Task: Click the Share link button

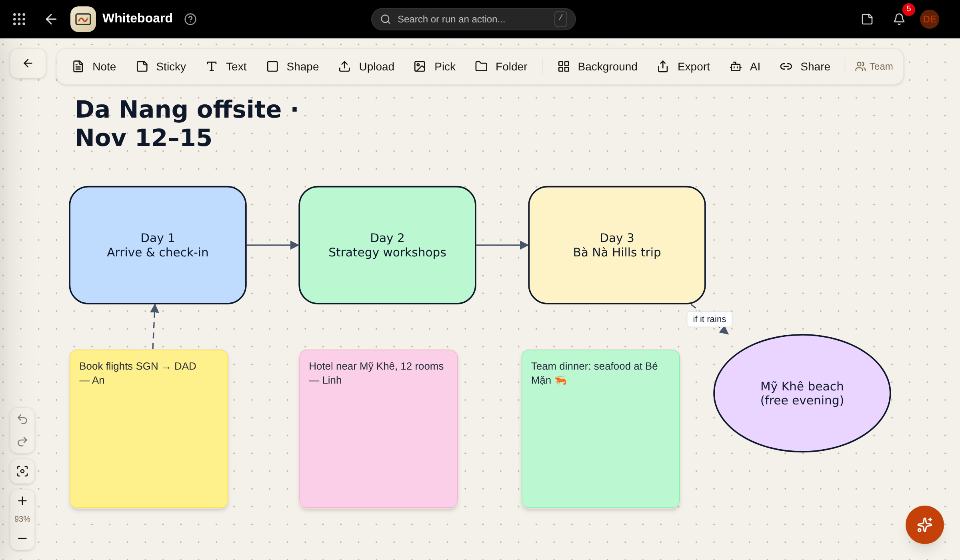Action: point(805,66)
